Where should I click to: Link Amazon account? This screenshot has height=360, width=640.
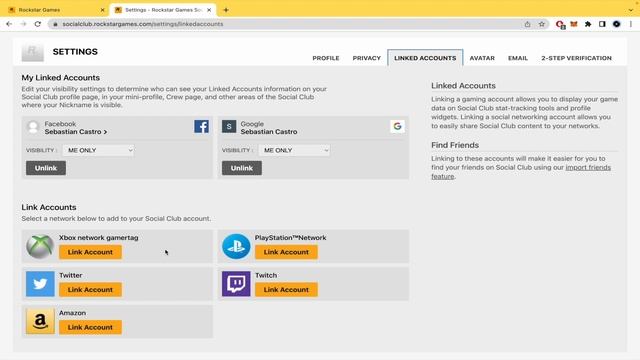coord(90,327)
